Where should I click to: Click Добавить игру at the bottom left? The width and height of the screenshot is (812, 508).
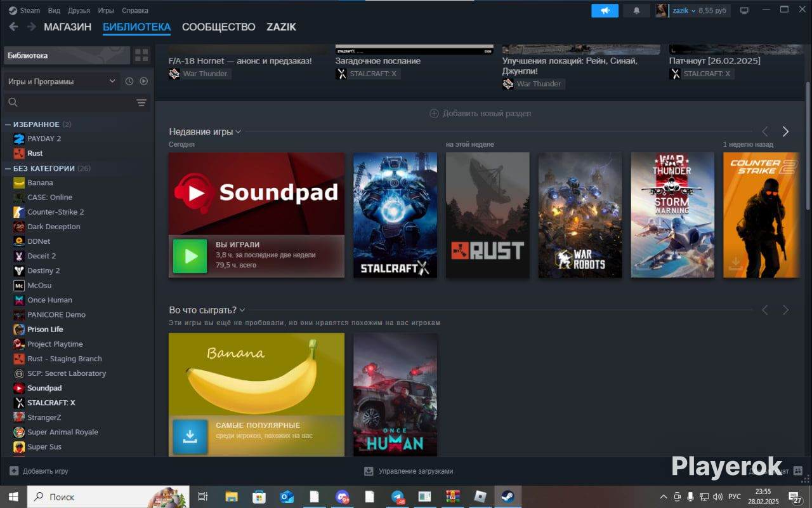(x=39, y=471)
